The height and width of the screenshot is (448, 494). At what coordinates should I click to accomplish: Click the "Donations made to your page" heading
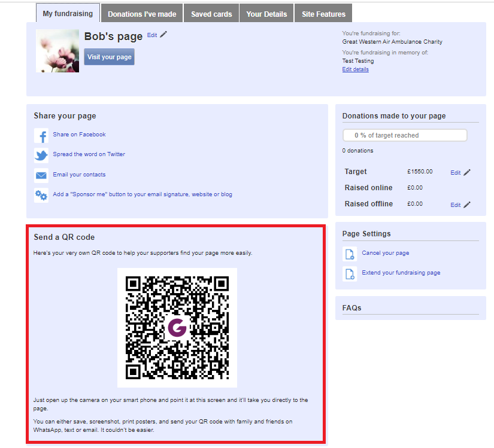pyautogui.click(x=394, y=116)
